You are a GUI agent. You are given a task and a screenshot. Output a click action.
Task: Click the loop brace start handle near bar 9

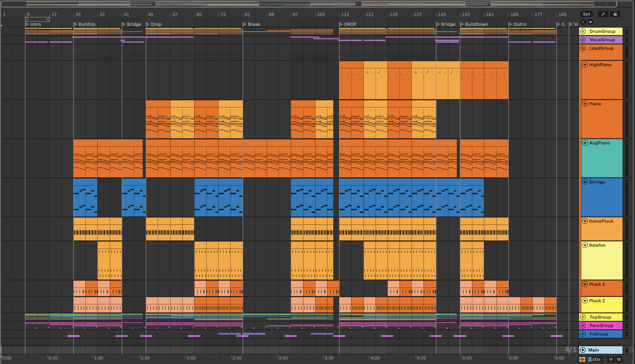point(27,19)
